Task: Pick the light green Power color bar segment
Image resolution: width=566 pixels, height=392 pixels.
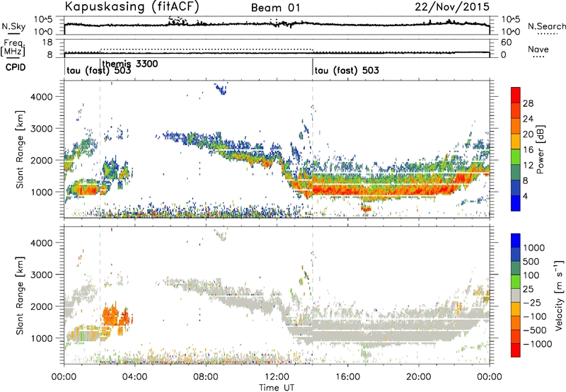Action: pyautogui.click(x=516, y=157)
